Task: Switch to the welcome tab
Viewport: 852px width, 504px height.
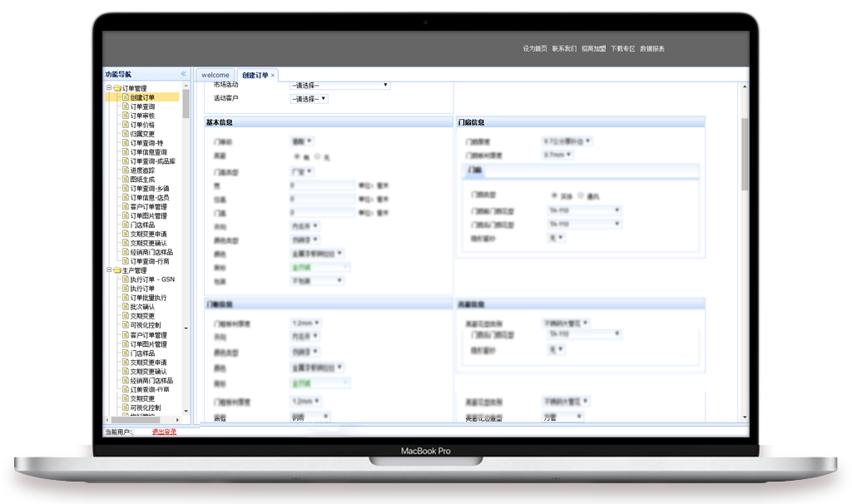Action: 215,75
